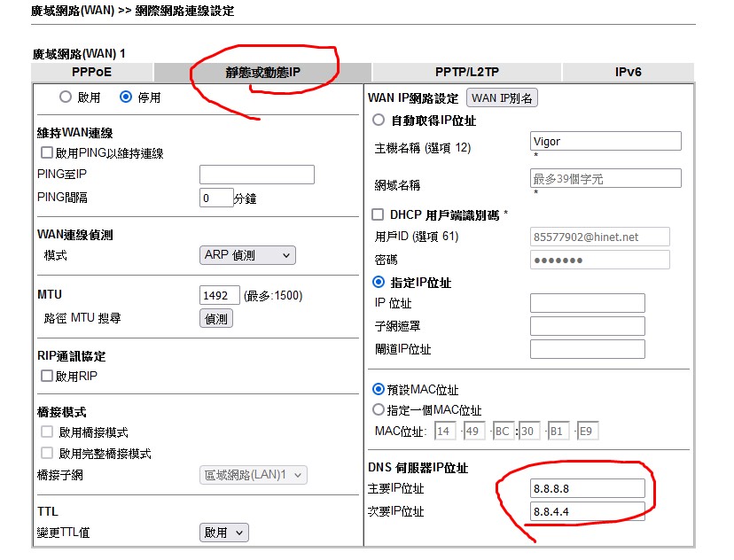
Task: Expand the 變更TTL值 dropdown
Action: [x=223, y=533]
